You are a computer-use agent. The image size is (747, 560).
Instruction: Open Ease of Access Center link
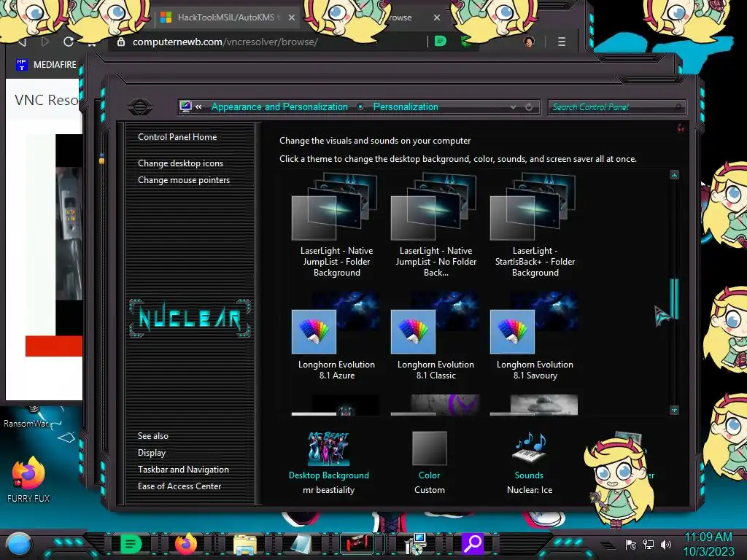(x=179, y=486)
